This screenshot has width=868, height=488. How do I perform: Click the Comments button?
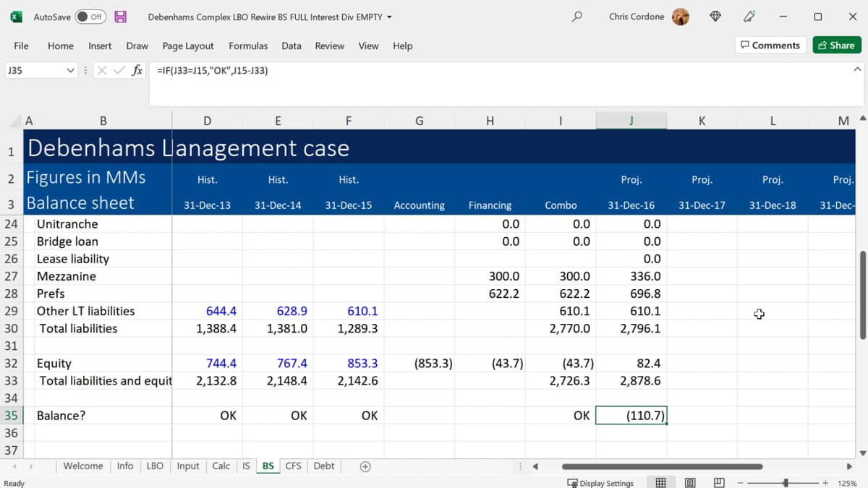[x=770, y=45]
